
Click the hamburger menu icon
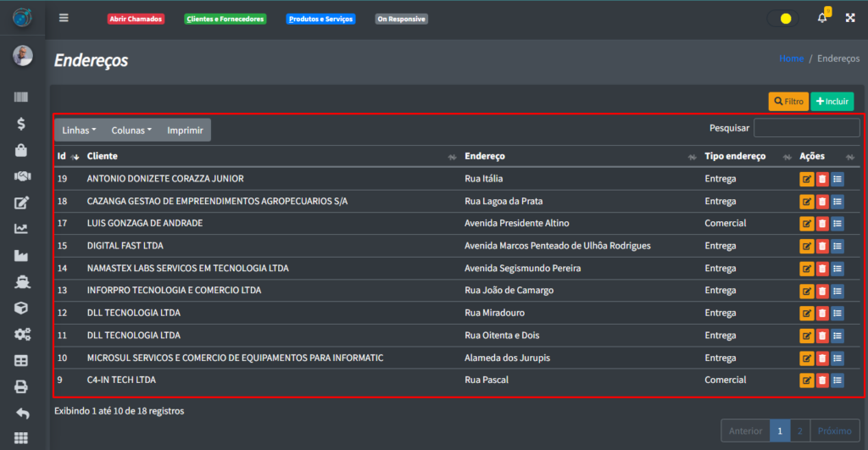click(x=64, y=18)
